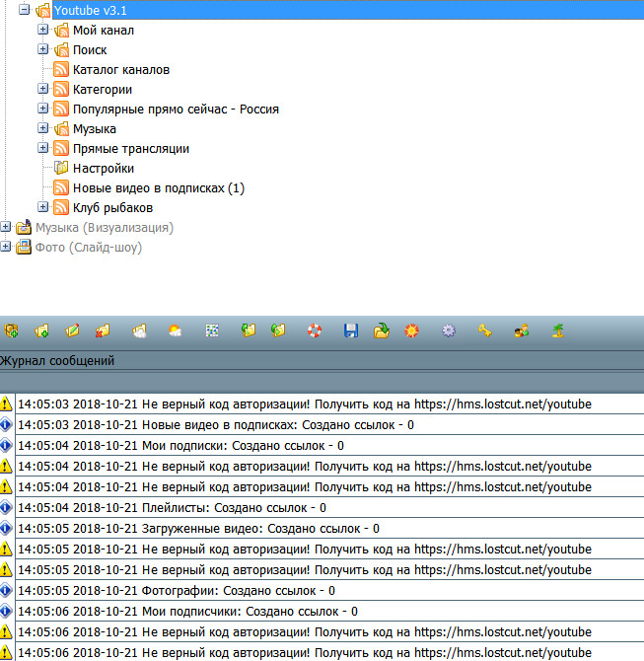Open the Настройки item
Viewport: 644px width, 661px height.
[x=103, y=168]
